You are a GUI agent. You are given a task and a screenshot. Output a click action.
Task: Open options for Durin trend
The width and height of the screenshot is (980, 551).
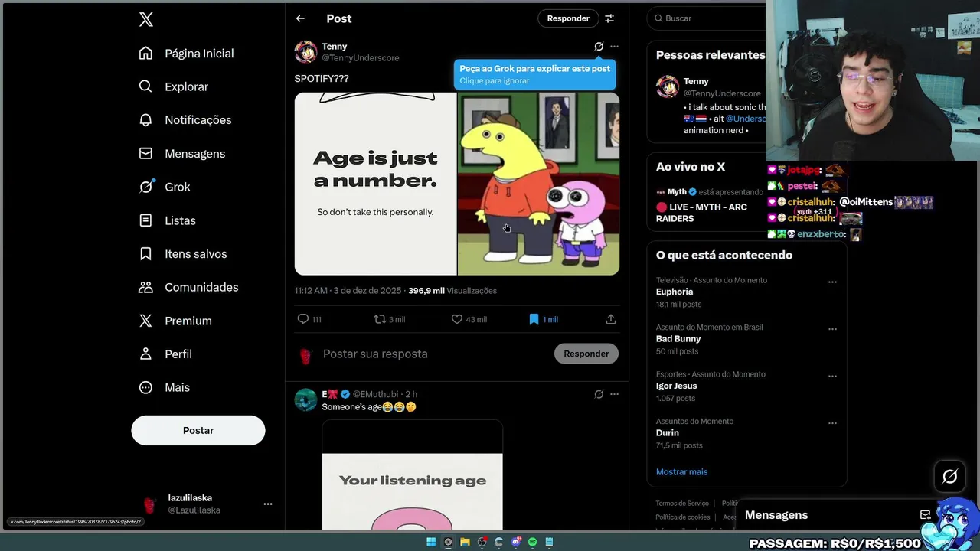point(832,423)
